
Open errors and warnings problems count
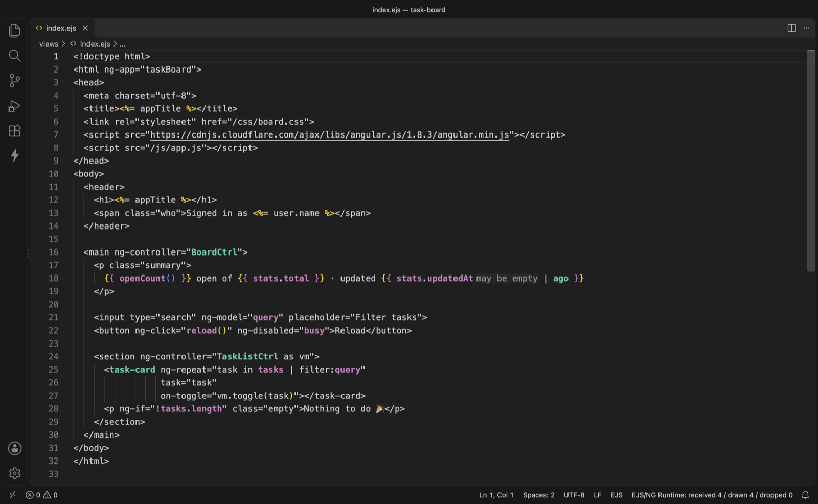[41, 495]
